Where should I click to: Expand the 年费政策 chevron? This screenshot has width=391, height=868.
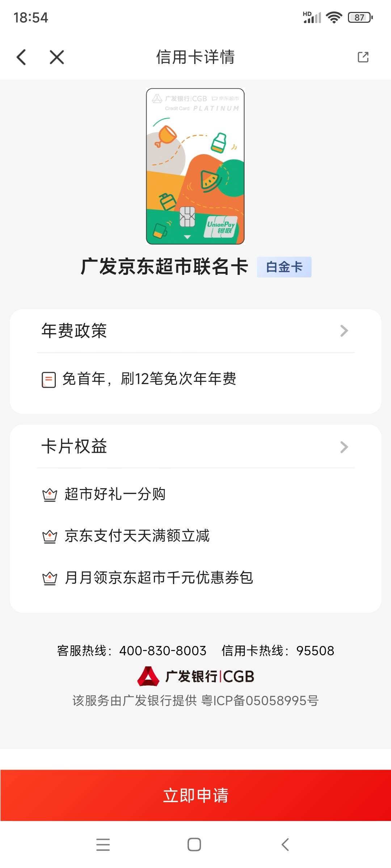[x=344, y=331]
